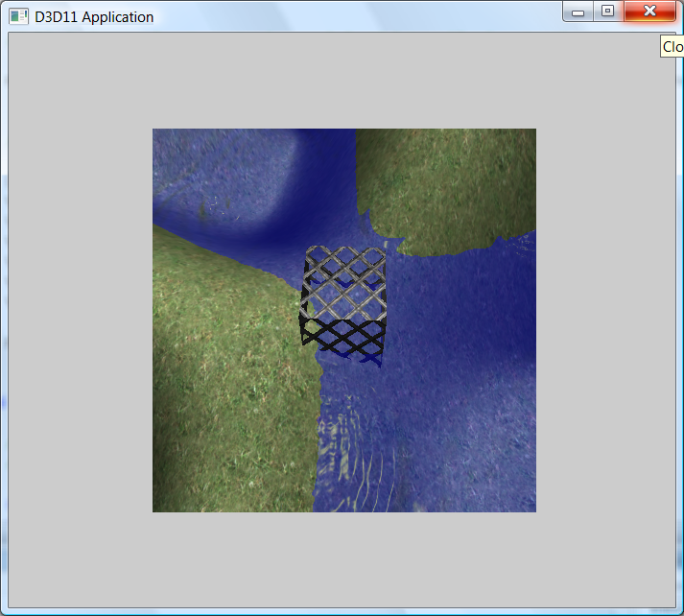Image resolution: width=684 pixels, height=616 pixels.
Task: Click the partially visible tooltip near the close button
Action: point(672,47)
